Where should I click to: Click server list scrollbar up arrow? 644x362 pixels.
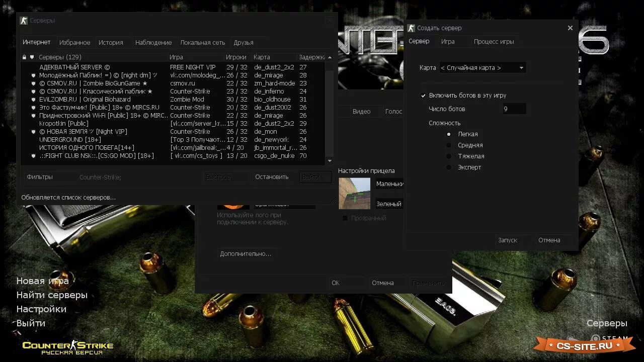tap(330, 57)
